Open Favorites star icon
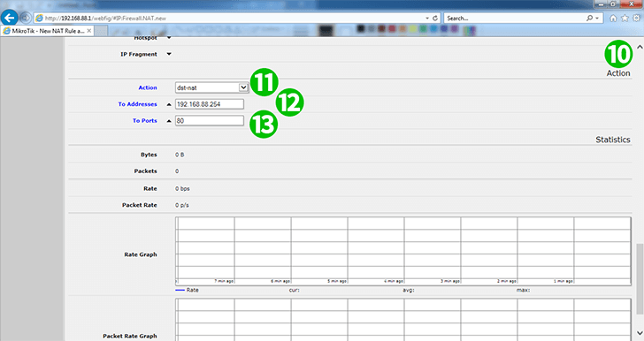The image size is (644, 341). (x=625, y=18)
